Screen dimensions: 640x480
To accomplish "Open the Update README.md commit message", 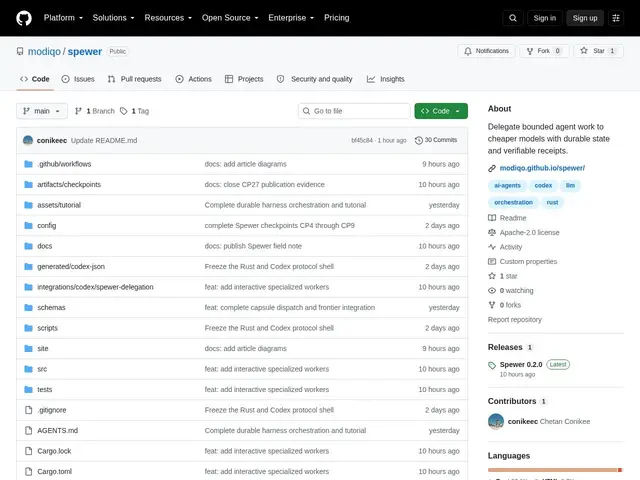I will pyautogui.click(x=104, y=140).
